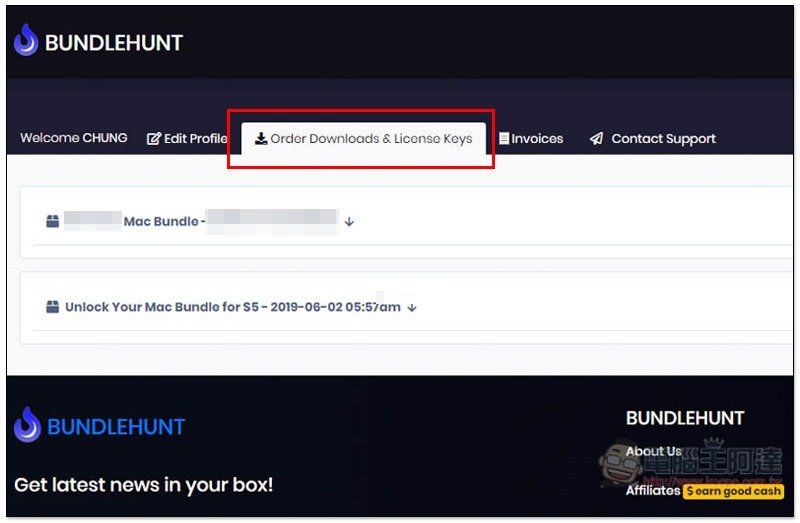Open the About Us footer link
The image size is (800, 523).
(654, 451)
